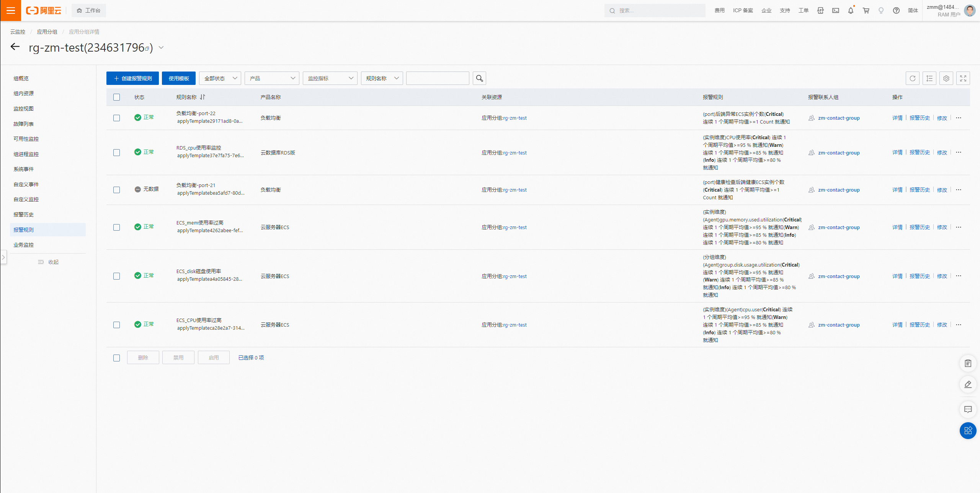The image size is (980, 493).
Task: Expand the collapsed side panel arrow
Action: (3, 257)
